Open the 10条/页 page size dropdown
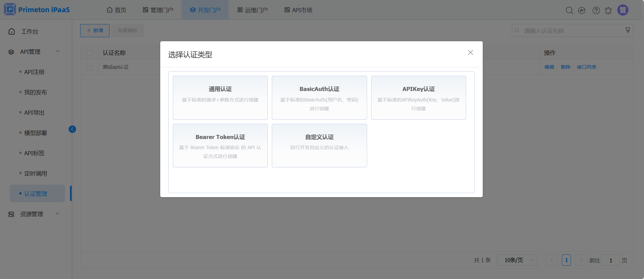 click(517, 260)
